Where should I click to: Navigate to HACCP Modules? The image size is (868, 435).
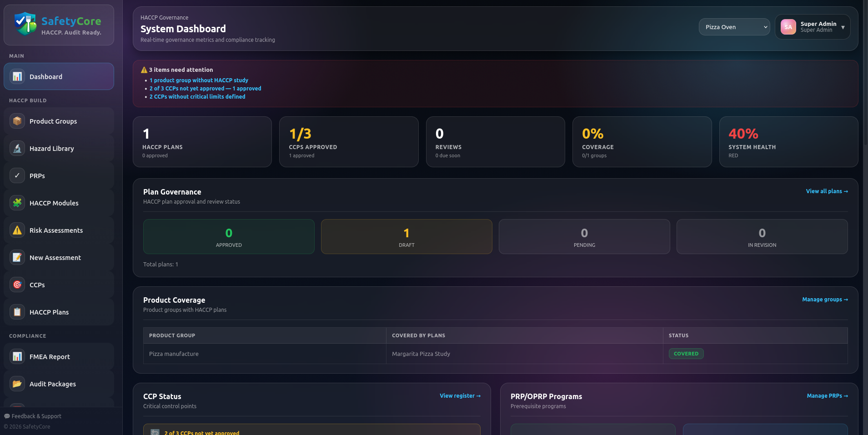[x=59, y=203]
